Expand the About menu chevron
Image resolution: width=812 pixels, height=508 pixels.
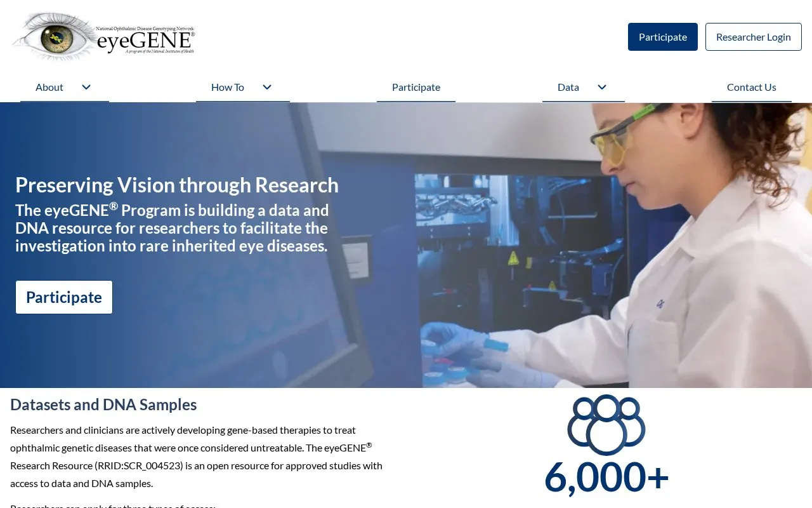point(86,87)
